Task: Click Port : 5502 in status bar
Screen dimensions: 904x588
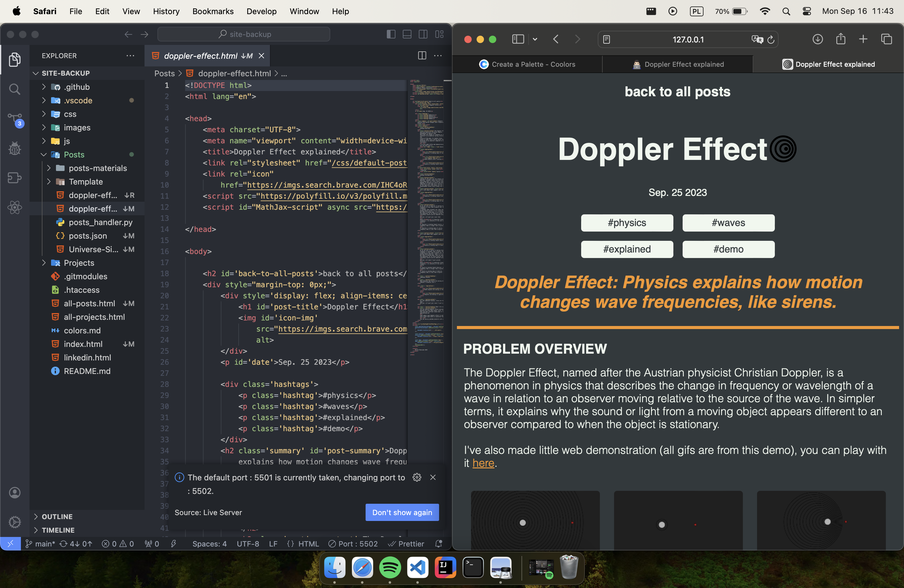Action: pyautogui.click(x=353, y=543)
